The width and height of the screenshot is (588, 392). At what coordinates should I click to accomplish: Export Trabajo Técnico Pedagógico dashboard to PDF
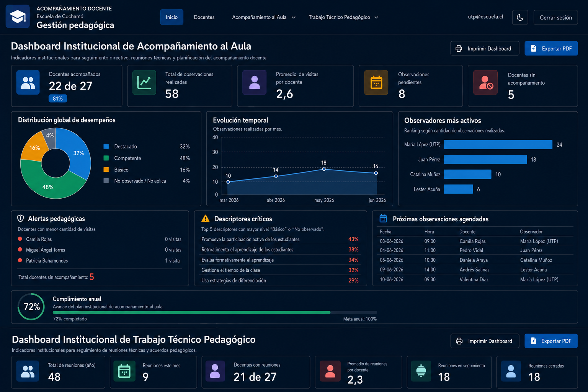pos(551,341)
